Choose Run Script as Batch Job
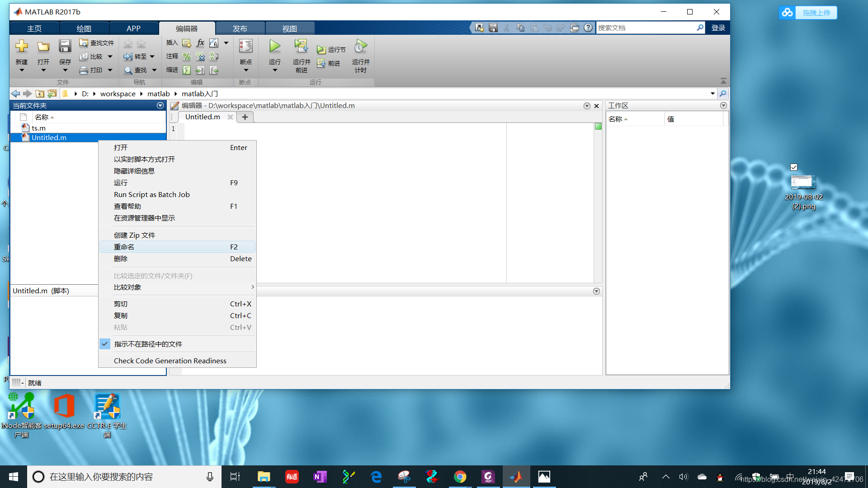 tap(177, 194)
